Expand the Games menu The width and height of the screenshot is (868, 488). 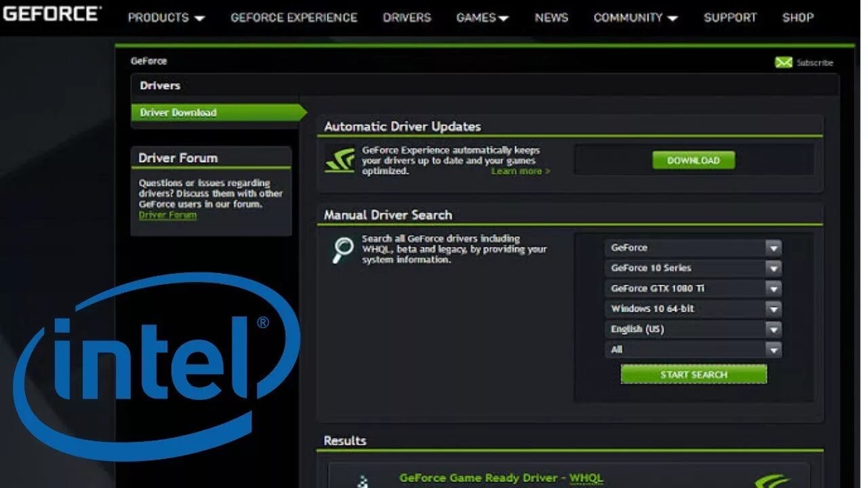[482, 18]
